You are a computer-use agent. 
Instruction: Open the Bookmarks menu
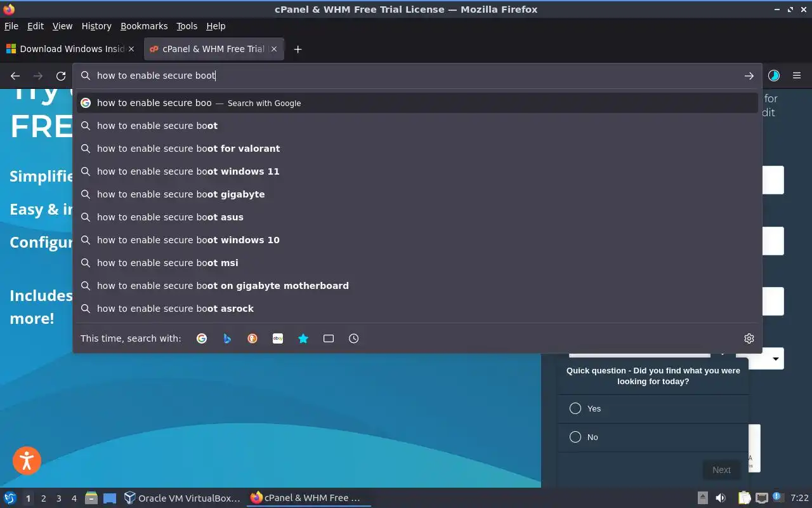[144, 26]
